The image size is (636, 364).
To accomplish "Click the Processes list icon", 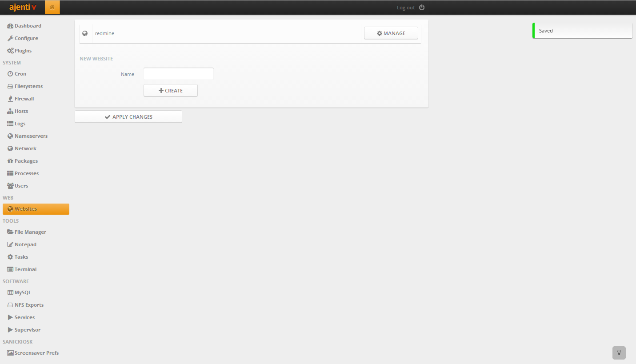I will point(10,173).
